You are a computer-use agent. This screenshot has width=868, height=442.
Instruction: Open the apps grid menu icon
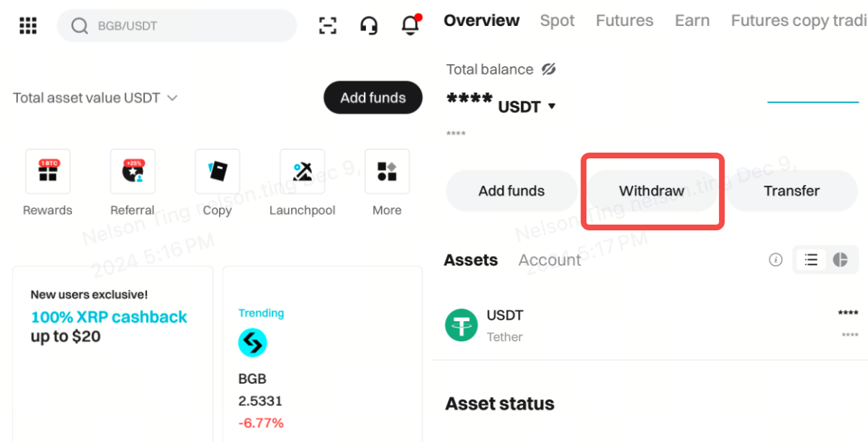pyautogui.click(x=28, y=26)
